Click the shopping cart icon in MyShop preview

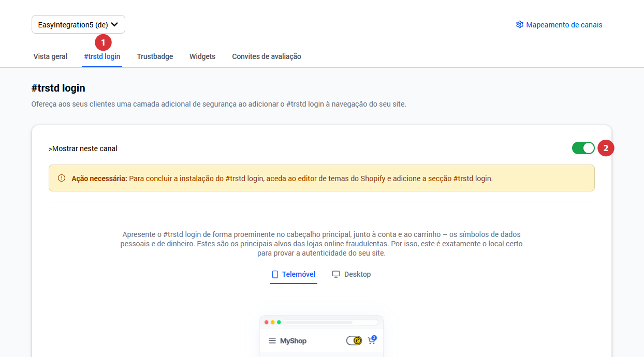372,340
